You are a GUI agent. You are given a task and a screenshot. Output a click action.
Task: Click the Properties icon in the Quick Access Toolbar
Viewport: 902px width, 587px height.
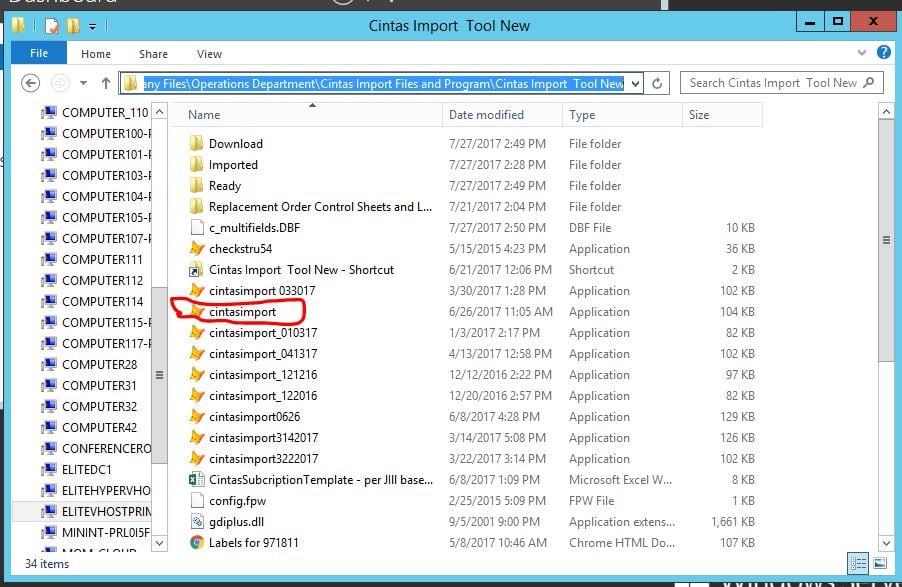[x=52, y=24]
